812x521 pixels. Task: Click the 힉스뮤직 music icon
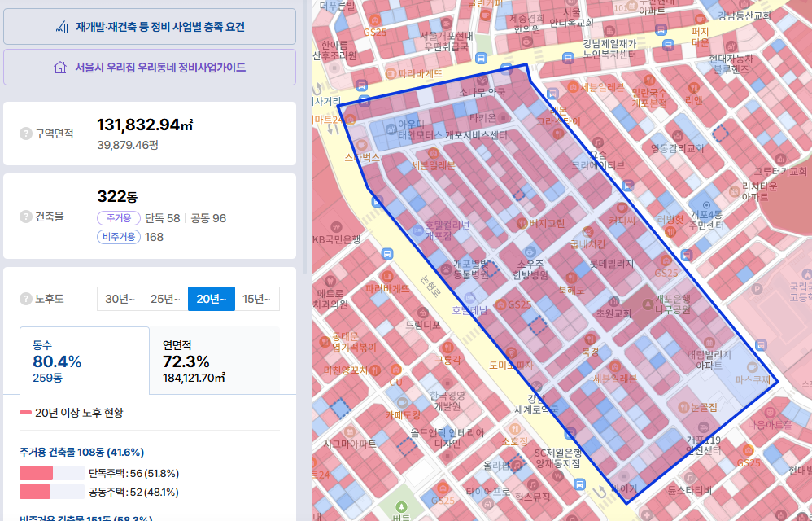(x=532, y=484)
